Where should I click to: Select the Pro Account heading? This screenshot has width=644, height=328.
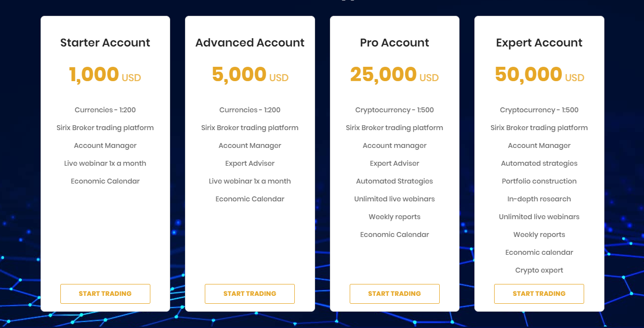coord(395,43)
